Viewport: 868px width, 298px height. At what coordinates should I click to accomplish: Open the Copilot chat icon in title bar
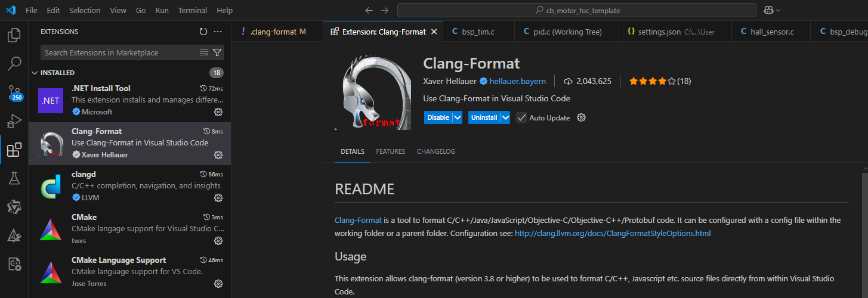768,10
